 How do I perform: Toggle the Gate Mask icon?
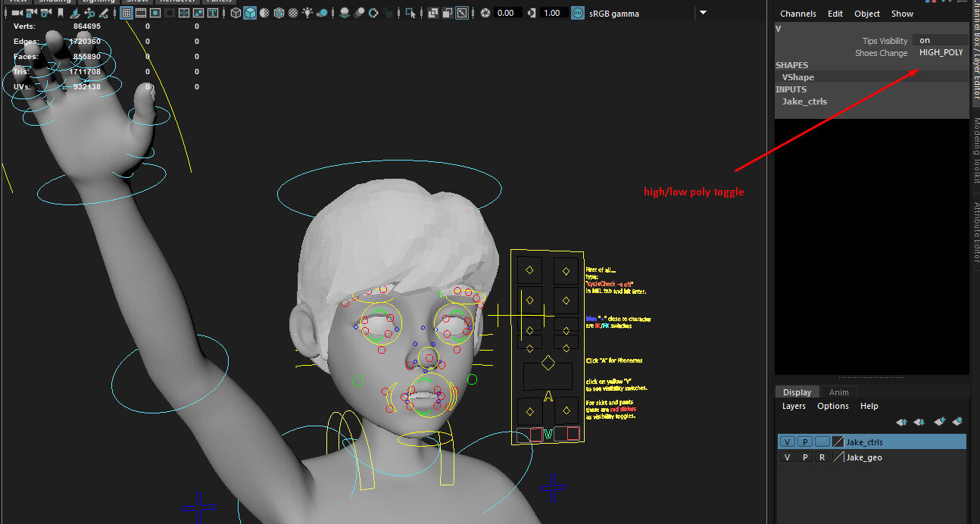170,13
